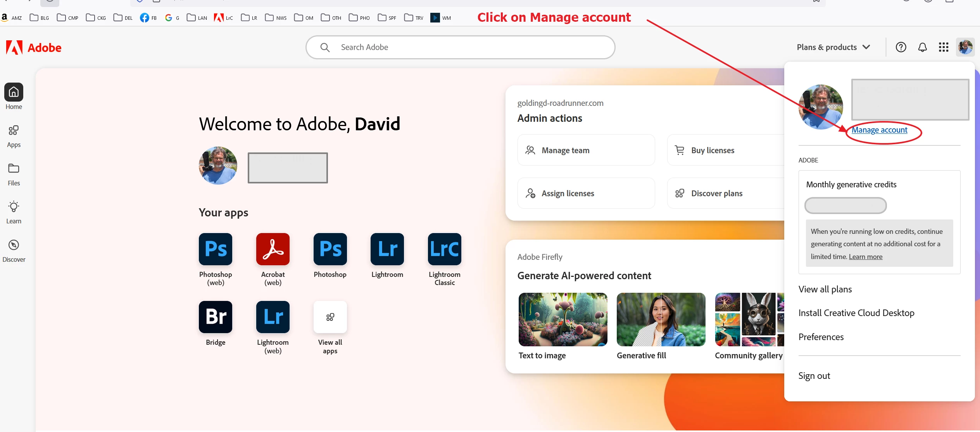The width and height of the screenshot is (980, 432).
Task: Select Preferences in account menu
Action: (821, 337)
